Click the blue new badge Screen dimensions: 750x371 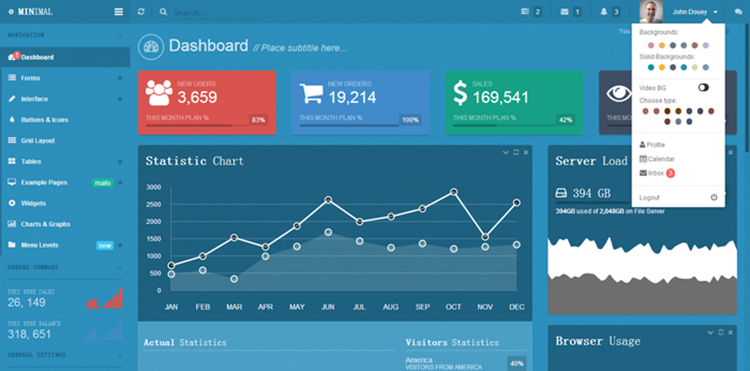(x=105, y=246)
